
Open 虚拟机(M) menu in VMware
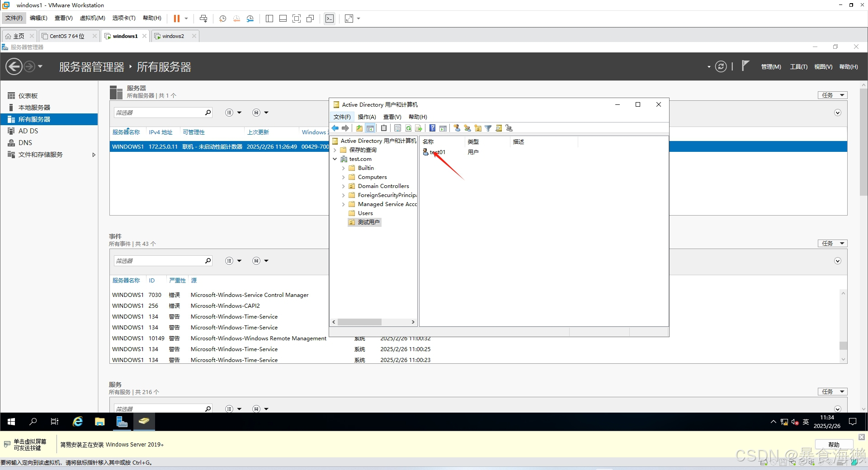tap(92, 18)
